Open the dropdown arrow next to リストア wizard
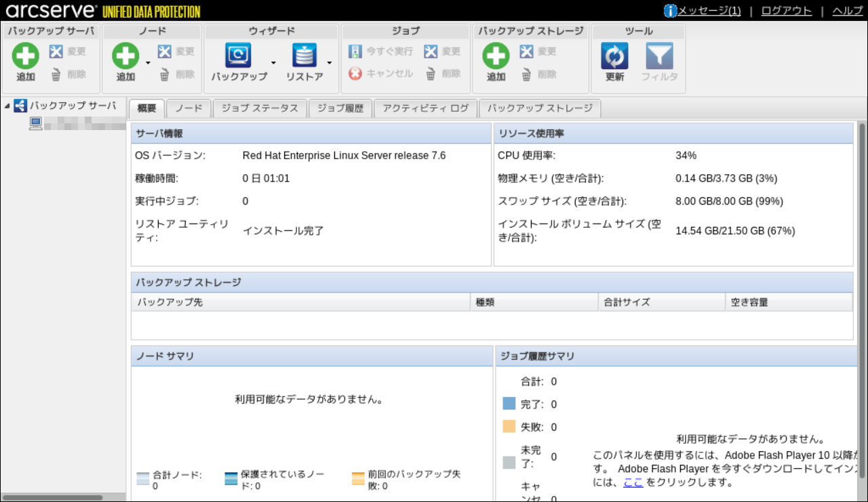Image resolution: width=868 pixels, height=502 pixels. (329, 63)
